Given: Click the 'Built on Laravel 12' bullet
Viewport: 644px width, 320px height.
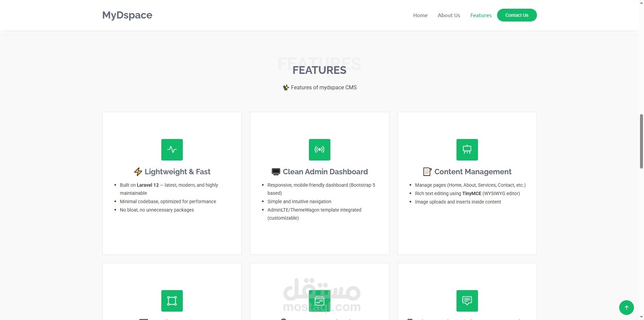Looking at the screenshot, I should [169, 189].
